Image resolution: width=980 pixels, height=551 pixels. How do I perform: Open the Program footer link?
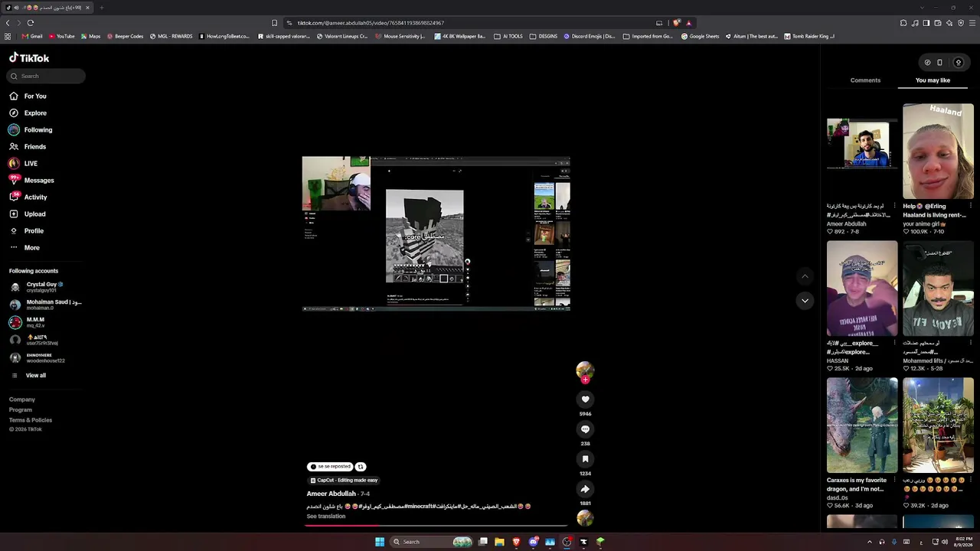click(x=21, y=410)
